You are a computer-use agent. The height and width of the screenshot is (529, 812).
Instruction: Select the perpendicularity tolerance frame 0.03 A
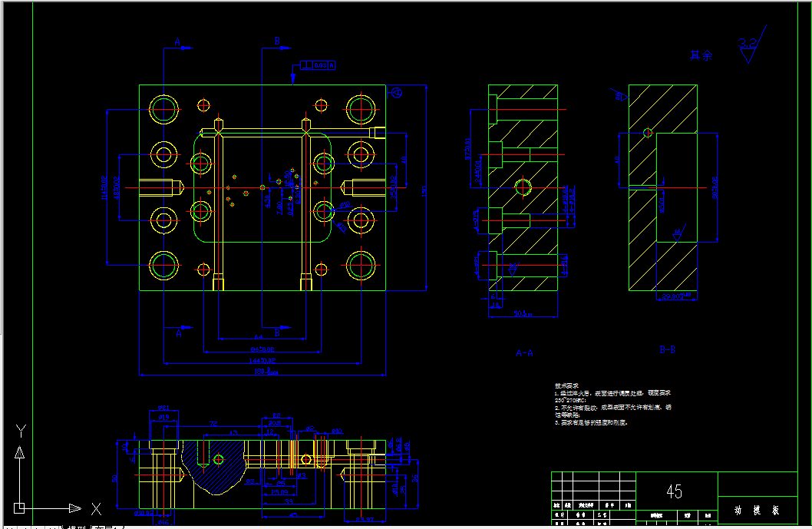tap(318, 65)
